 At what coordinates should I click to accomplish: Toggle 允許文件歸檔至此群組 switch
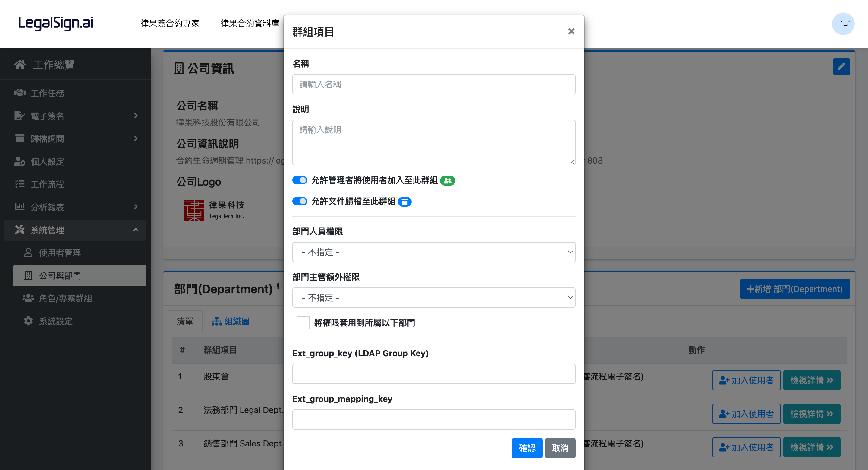300,201
